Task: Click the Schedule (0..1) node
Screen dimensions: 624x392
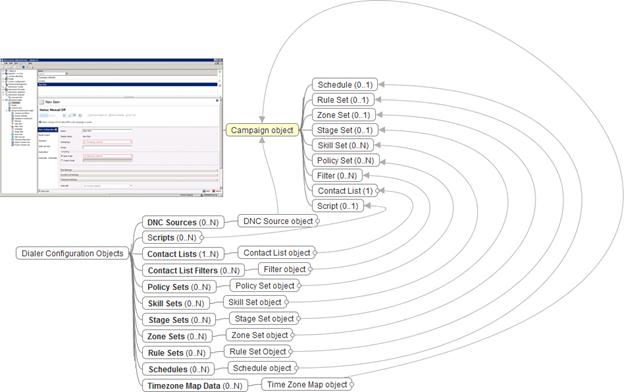Action: point(345,85)
